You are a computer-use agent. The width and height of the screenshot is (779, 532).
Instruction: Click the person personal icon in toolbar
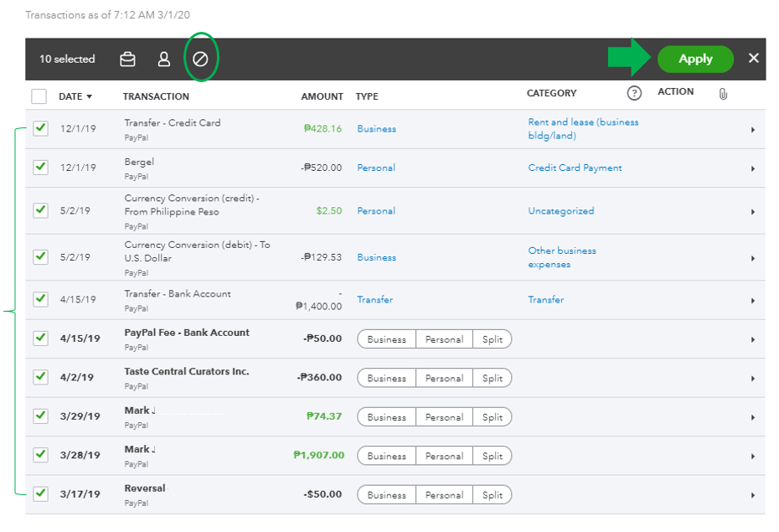pyautogui.click(x=164, y=59)
